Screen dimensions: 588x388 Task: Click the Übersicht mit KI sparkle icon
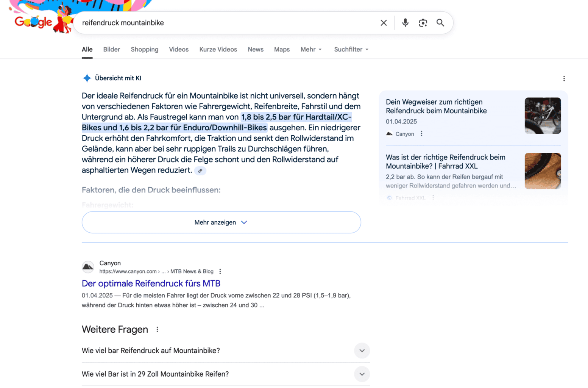pyautogui.click(x=87, y=78)
